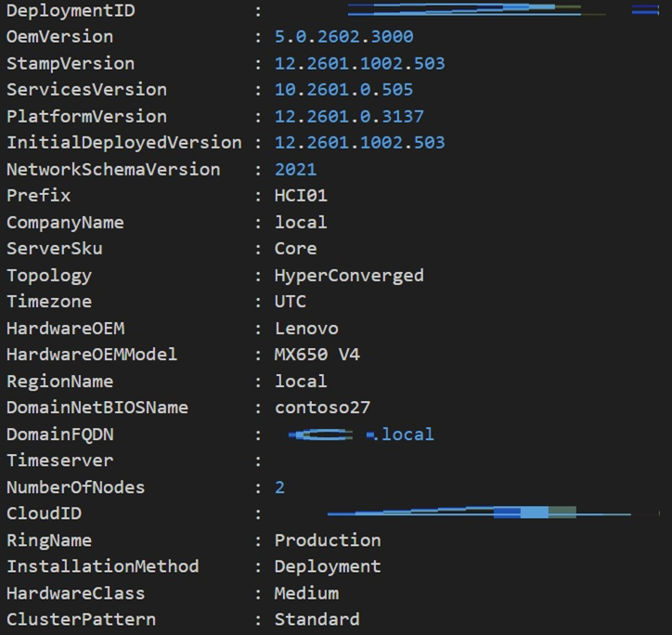Image resolution: width=672 pixels, height=635 pixels.
Task: Click the ServerSku value Core
Action: pyautogui.click(x=295, y=249)
